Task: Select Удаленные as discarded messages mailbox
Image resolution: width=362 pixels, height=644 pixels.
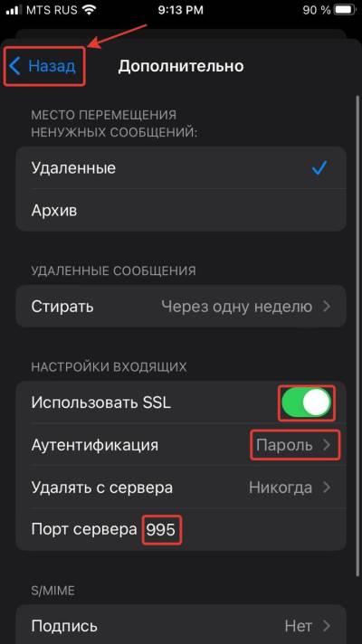Action: click(x=181, y=168)
